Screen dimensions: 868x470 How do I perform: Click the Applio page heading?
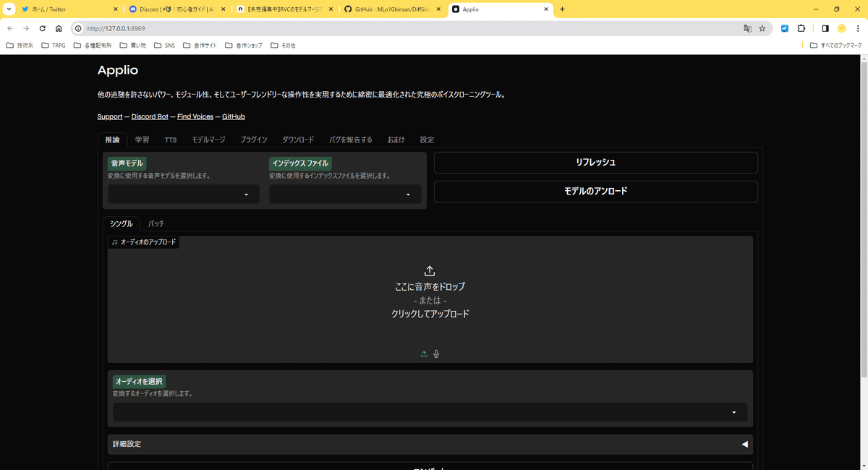pos(118,70)
